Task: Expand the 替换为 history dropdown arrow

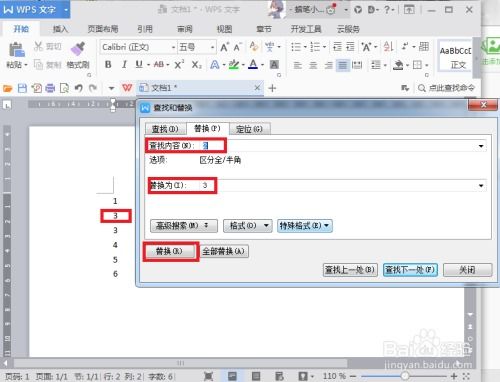Action: click(x=481, y=186)
